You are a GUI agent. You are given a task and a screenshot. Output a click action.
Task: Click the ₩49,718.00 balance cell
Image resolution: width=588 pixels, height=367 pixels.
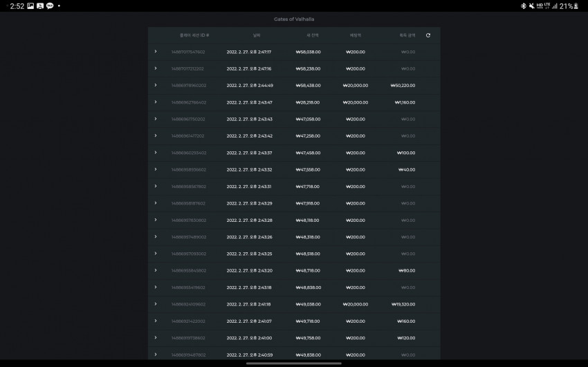coord(308,321)
